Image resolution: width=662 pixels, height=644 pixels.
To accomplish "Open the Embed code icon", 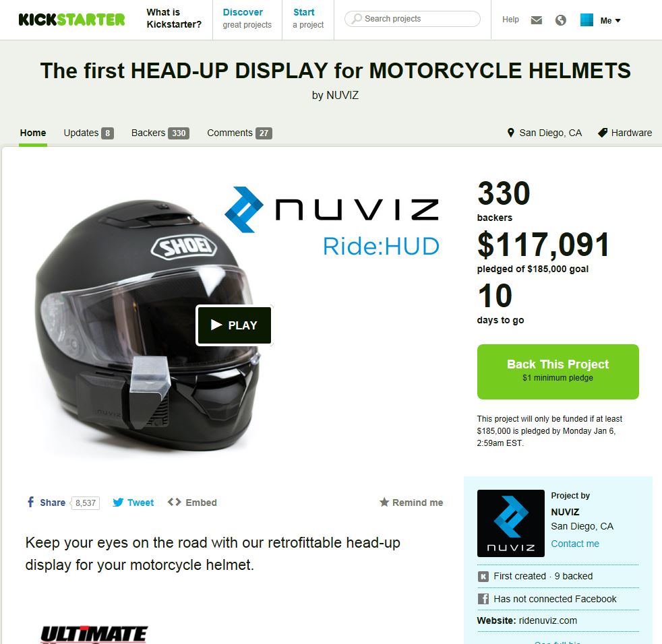I will click(175, 502).
